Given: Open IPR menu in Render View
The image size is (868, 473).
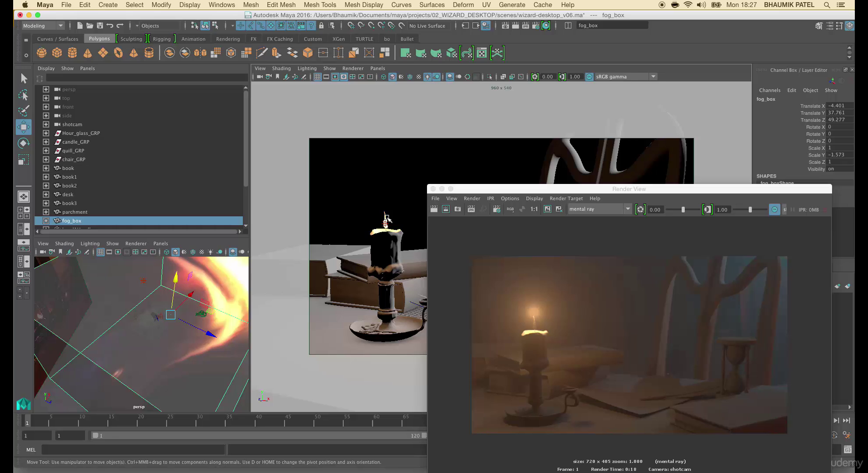Looking at the screenshot, I should [x=491, y=198].
